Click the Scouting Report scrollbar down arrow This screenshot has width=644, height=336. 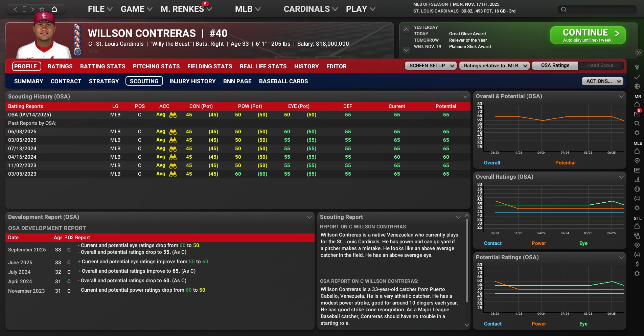pos(467,325)
